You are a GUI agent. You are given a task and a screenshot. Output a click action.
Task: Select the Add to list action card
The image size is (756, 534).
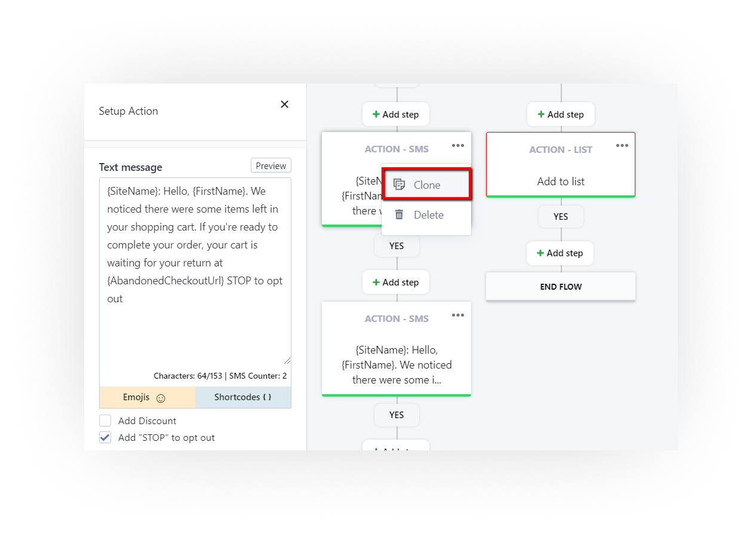click(561, 165)
